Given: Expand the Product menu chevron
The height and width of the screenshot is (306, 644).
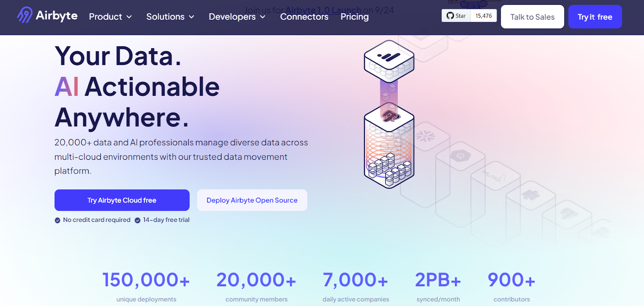Looking at the screenshot, I should click(129, 17).
